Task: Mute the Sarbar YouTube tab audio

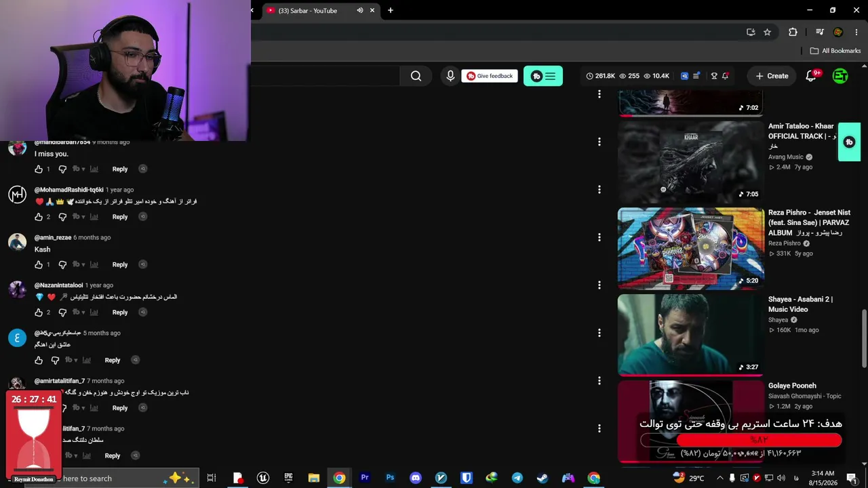Action: click(x=360, y=10)
